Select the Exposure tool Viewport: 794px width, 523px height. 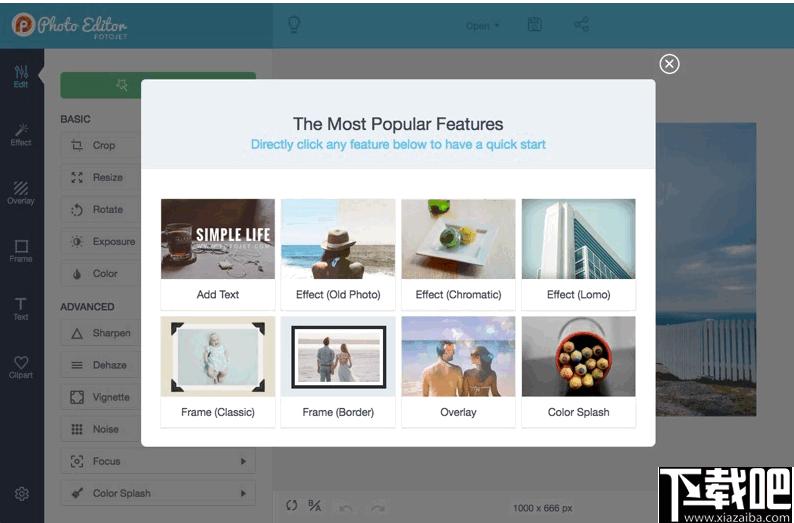pyautogui.click(x=101, y=242)
